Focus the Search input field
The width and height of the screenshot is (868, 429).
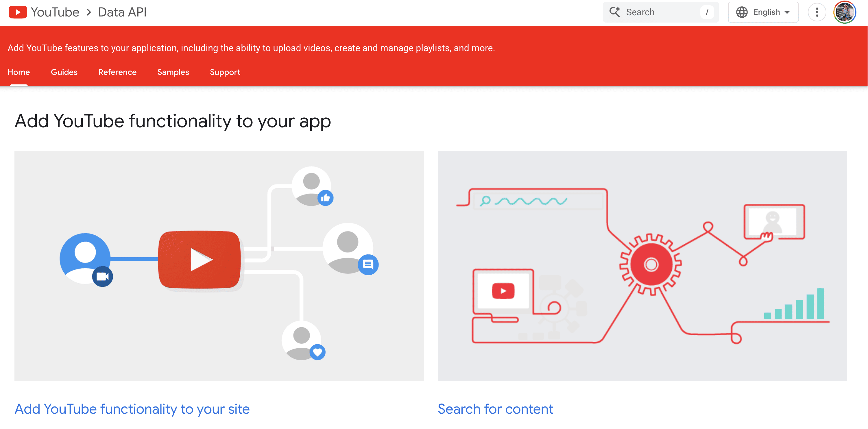(x=660, y=12)
